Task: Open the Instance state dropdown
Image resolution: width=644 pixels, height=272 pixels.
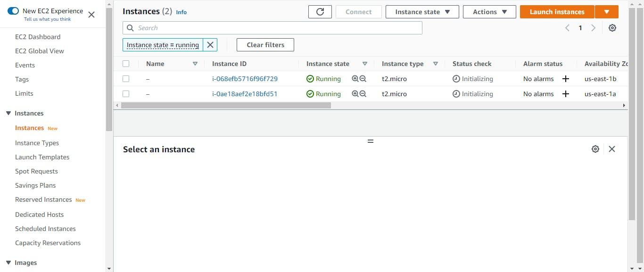Action: point(422,12)
